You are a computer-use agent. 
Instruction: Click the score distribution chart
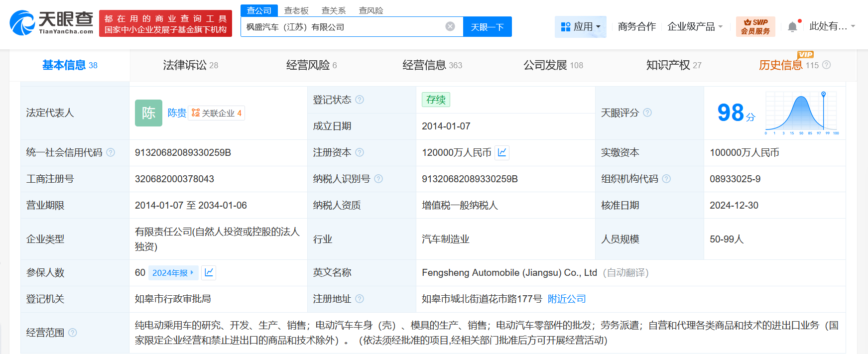(x=801, y=113)
